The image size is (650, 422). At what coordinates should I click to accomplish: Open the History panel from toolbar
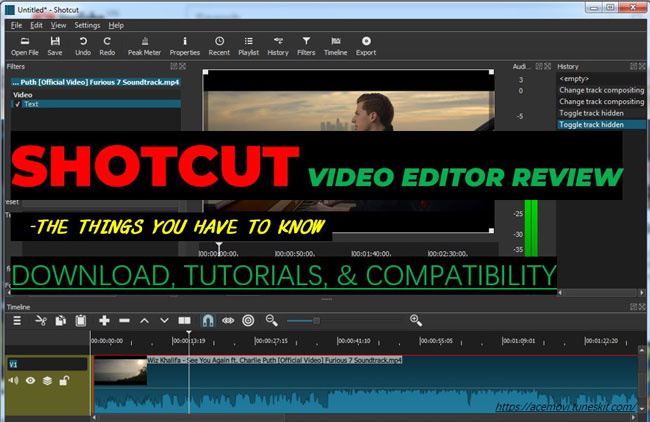[x=278, y=46]
